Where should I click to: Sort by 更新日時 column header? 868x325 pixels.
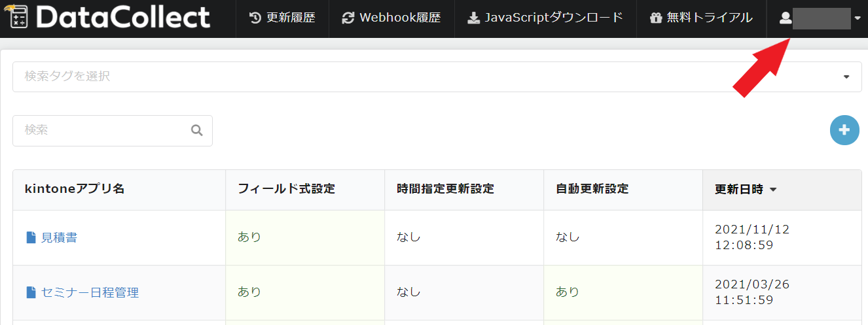coord(745,190)
